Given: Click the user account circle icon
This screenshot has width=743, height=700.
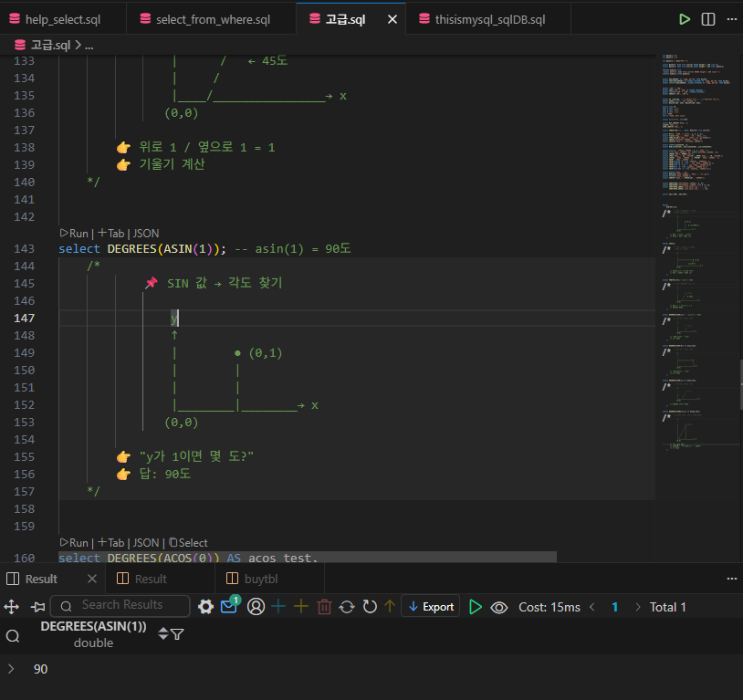Looking at the screenshot, I should tap(256, 607).
